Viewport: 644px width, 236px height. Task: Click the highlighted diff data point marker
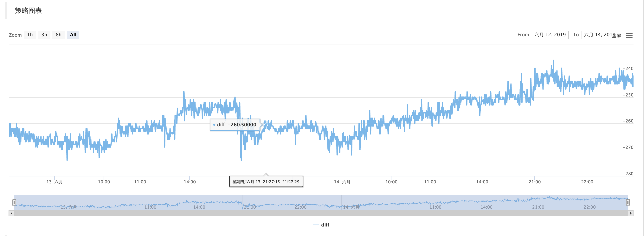point(266,125)
